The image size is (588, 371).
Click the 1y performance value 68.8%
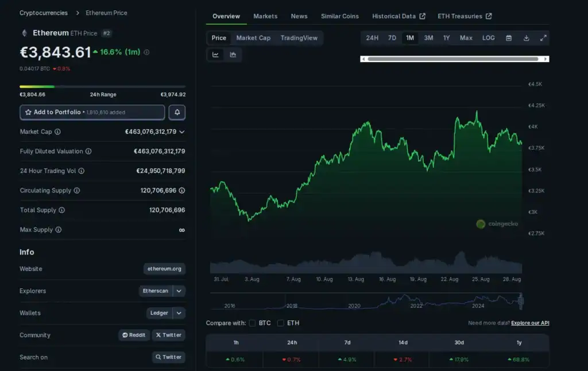pos(519,360)
